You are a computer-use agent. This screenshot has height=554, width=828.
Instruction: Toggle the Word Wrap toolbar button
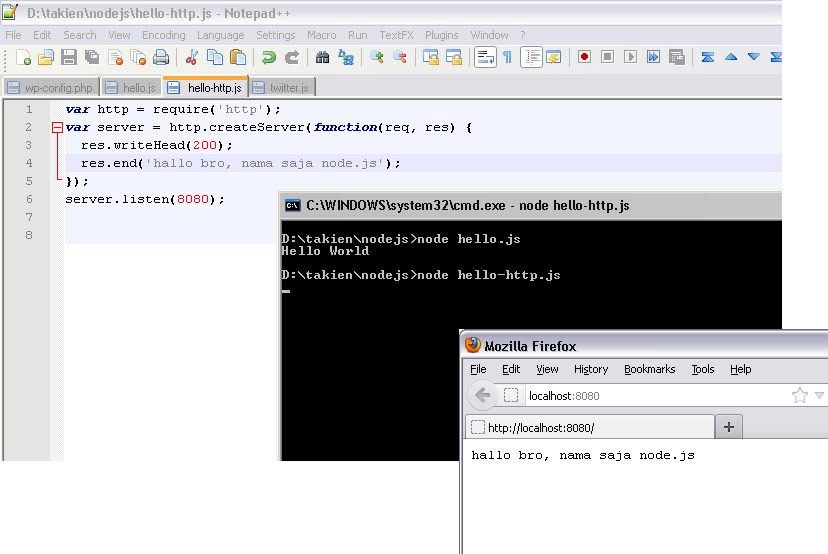[x=485, y=57]
